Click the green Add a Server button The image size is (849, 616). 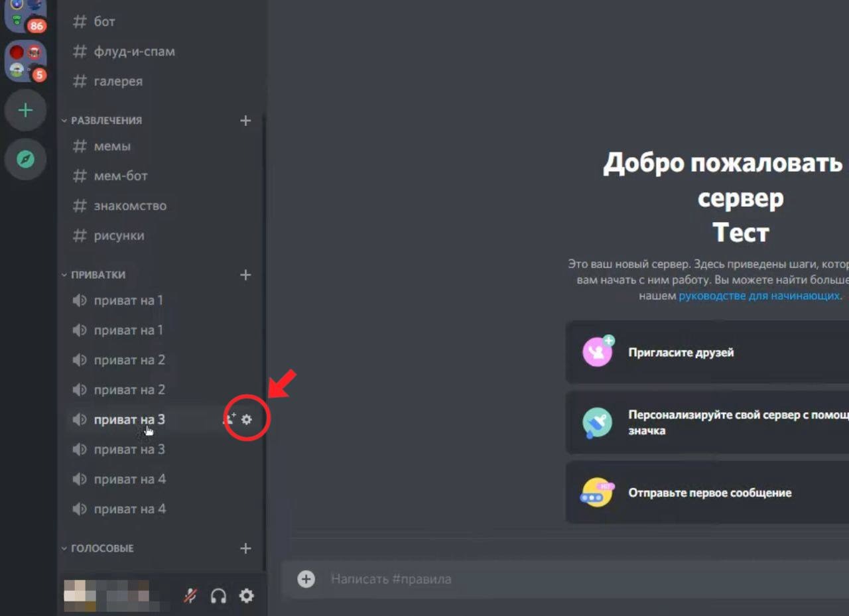click(25, 110)
